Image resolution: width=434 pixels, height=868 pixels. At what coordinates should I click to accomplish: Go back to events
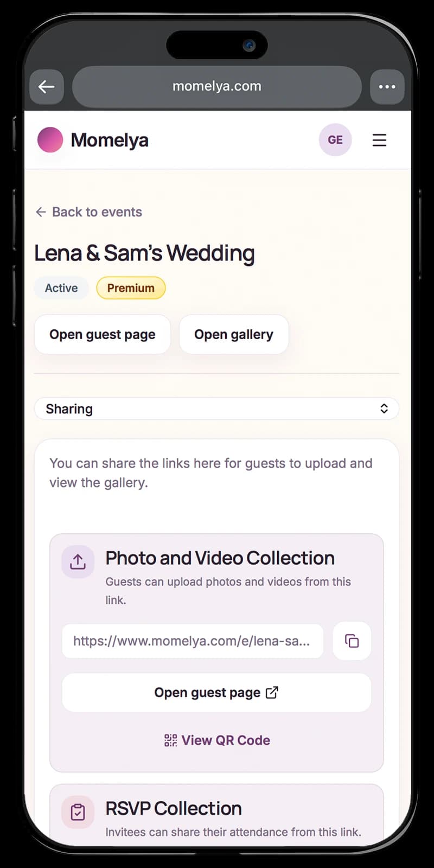[x=88, y=212]
